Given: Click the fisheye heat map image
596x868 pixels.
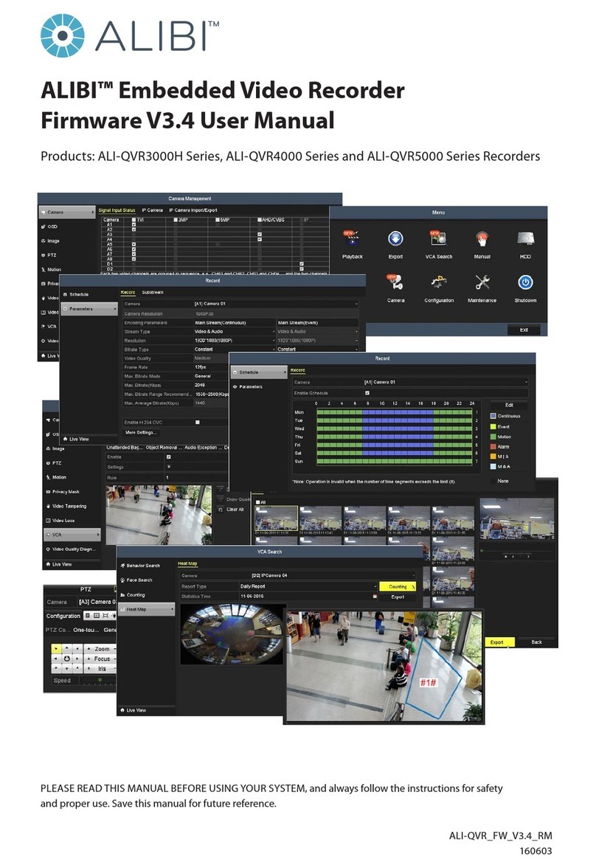Looking at the screenshot, I should click(x=232, y=633).
